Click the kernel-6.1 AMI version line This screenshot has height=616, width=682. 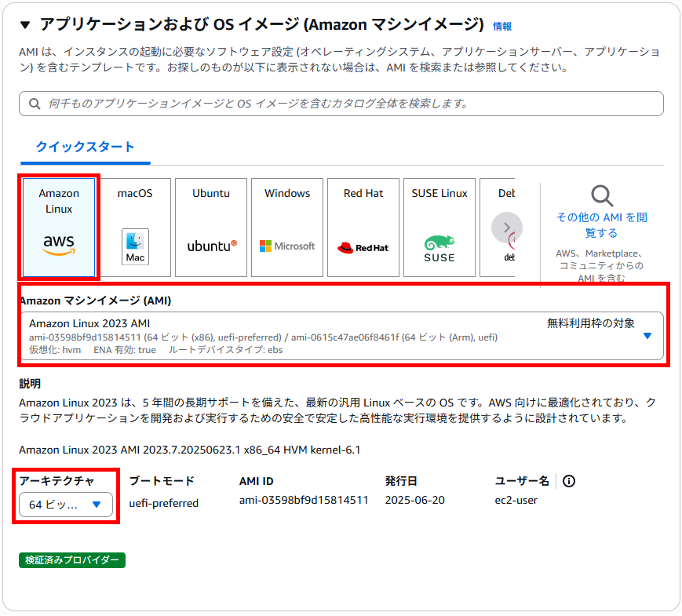click(190, 450)
